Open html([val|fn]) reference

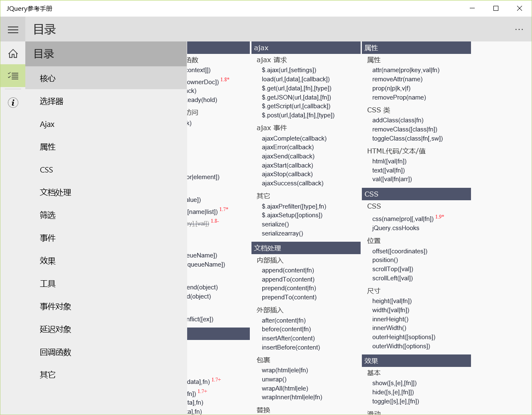[389, 161]
